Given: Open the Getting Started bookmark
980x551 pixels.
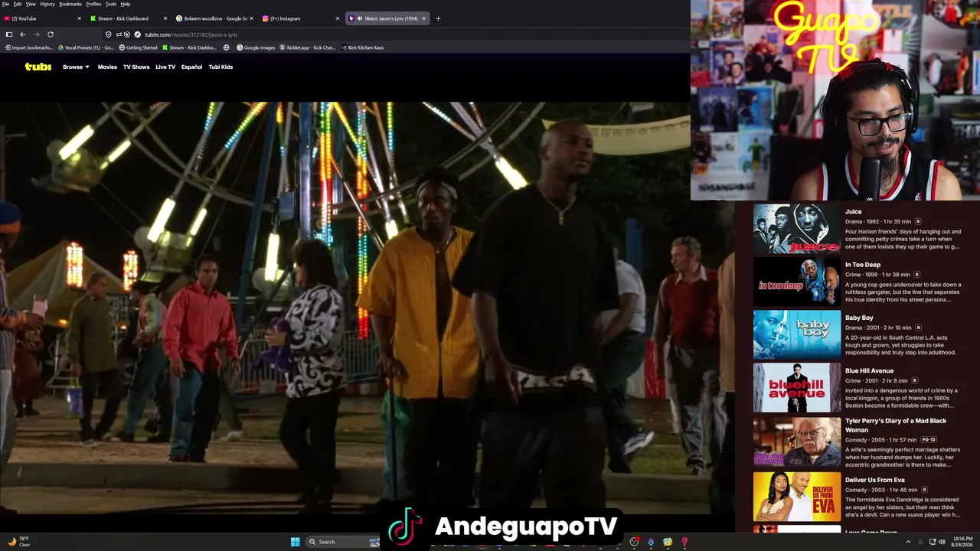Looking at the screenshot, I should [138, 47].
